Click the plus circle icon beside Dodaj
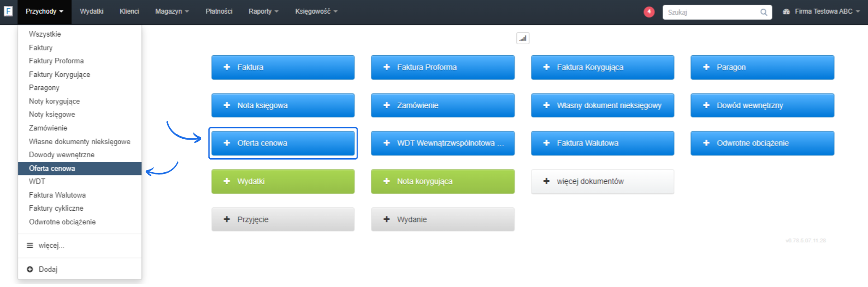 click(30, 269)
